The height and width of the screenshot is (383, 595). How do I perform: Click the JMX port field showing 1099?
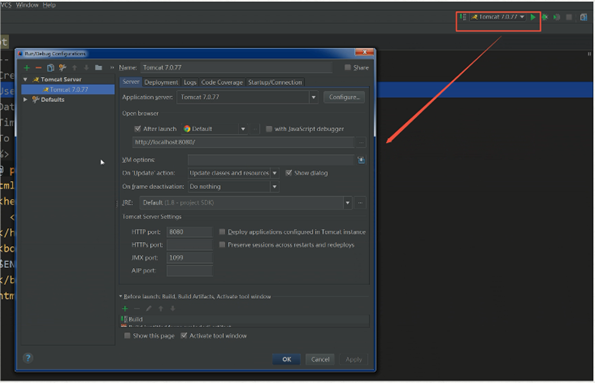click(189, 258)
